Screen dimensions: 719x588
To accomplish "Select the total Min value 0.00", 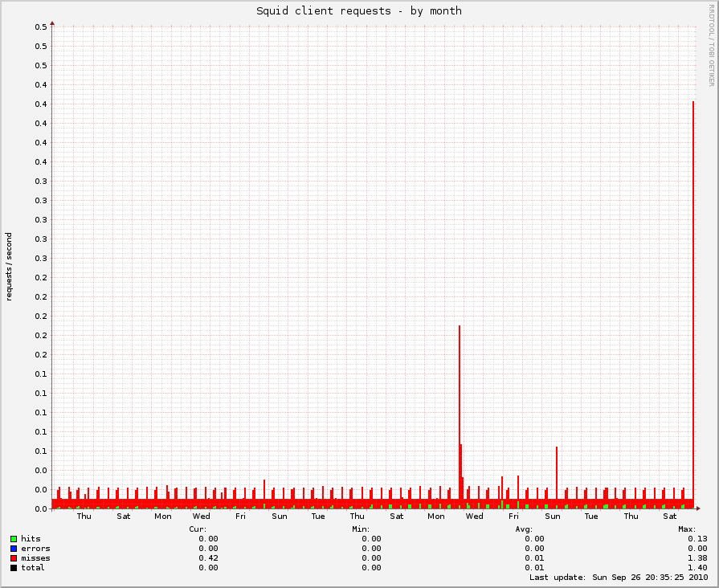I will 371,568.
